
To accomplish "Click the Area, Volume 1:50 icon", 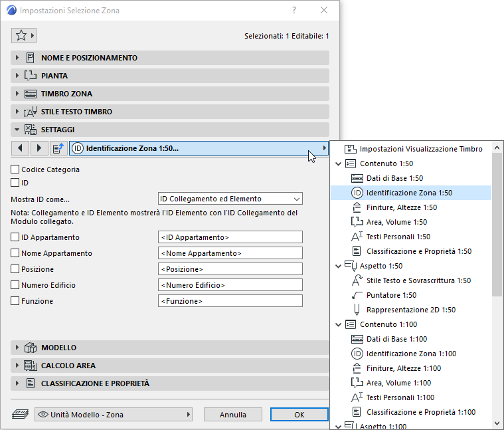I will point(357,222).
